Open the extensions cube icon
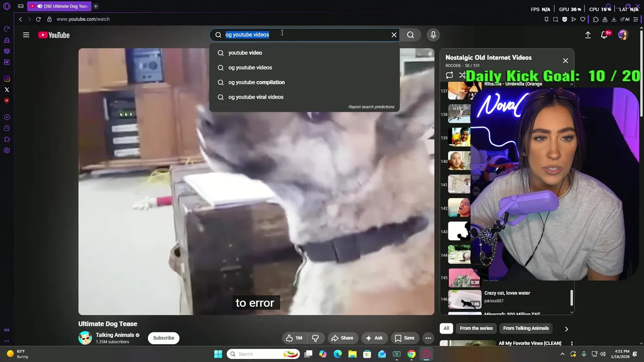644x362 pixels. coord(596,19)
